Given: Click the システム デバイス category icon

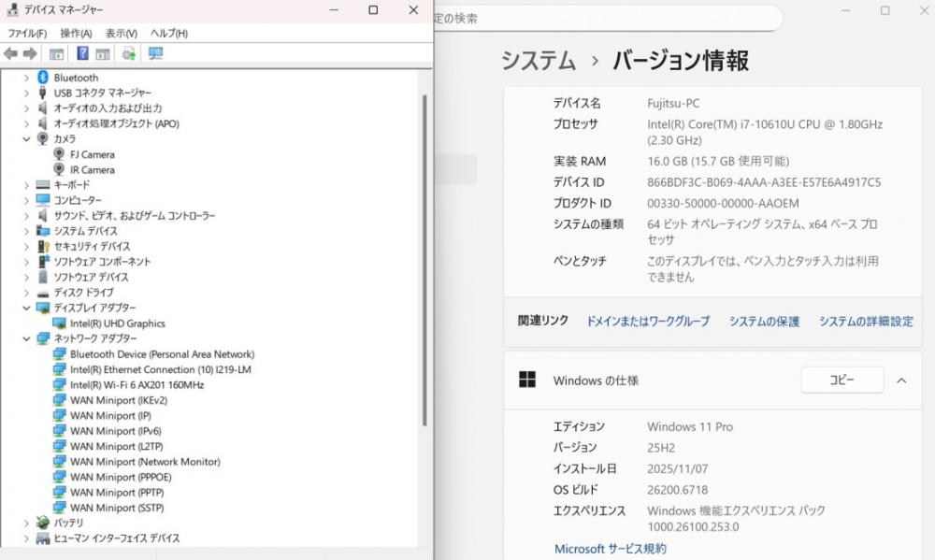Looking at the screenshot, I should pos(42,231).
